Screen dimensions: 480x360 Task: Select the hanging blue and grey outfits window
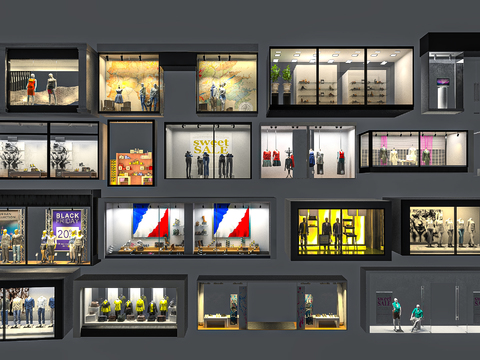pos(332,152)
